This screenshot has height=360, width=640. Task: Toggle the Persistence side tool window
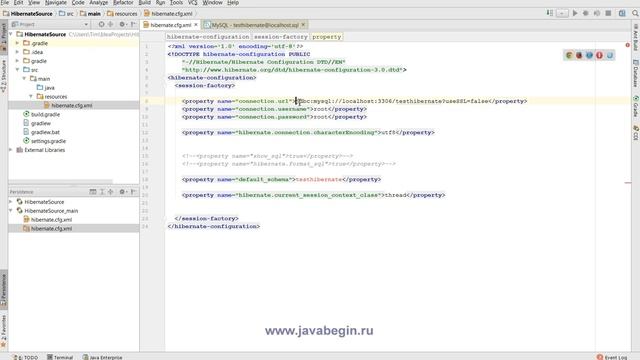pos(4,289)
